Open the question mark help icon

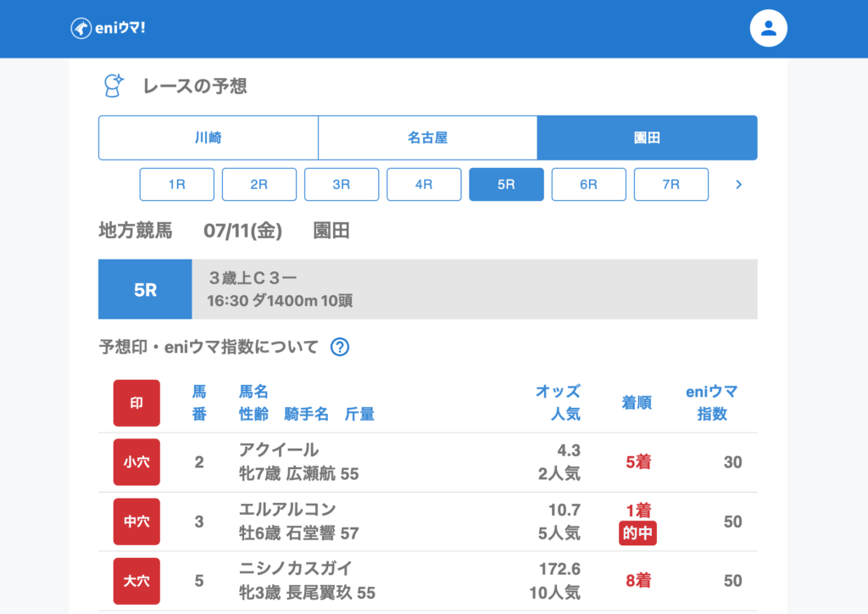click(x=340, y=347)
